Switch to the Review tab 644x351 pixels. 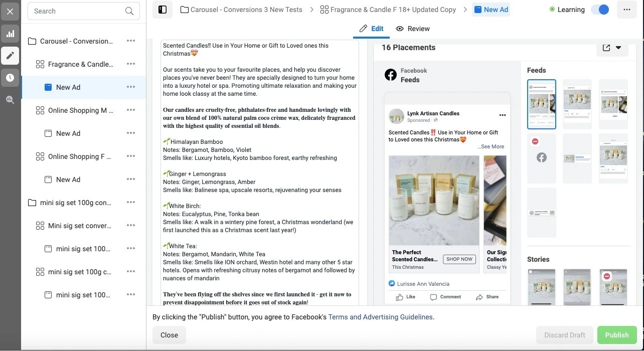click(x=413, y=29)
